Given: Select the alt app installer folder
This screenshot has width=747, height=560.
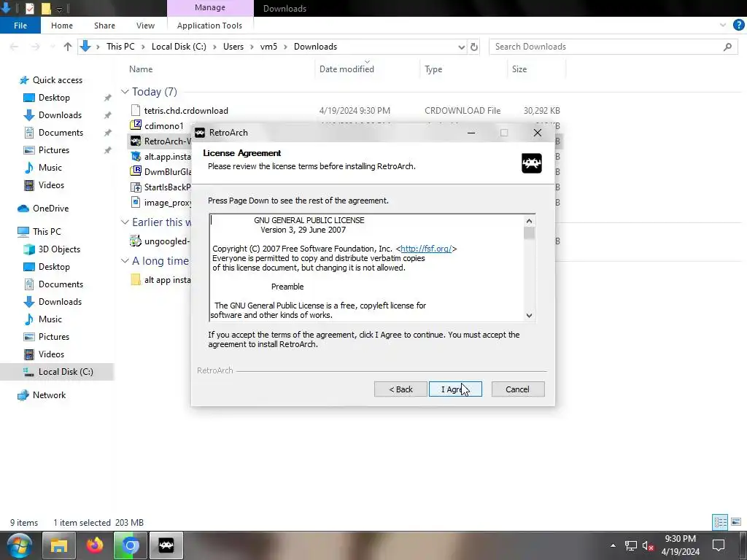Looking at the screenshot, I should tap(167, 280).
